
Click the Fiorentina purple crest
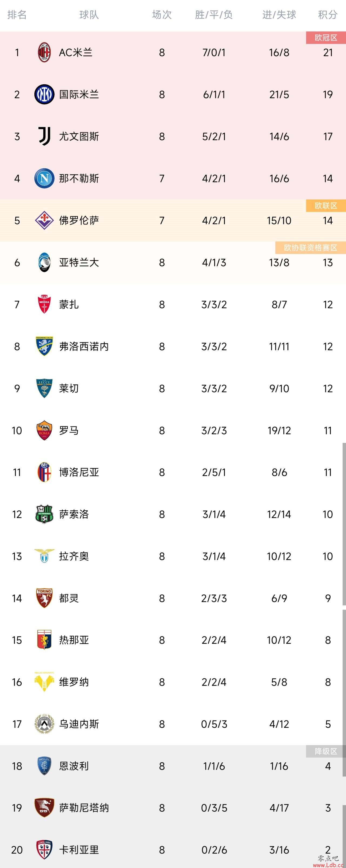pyautogui.click(x=44, y=220)
